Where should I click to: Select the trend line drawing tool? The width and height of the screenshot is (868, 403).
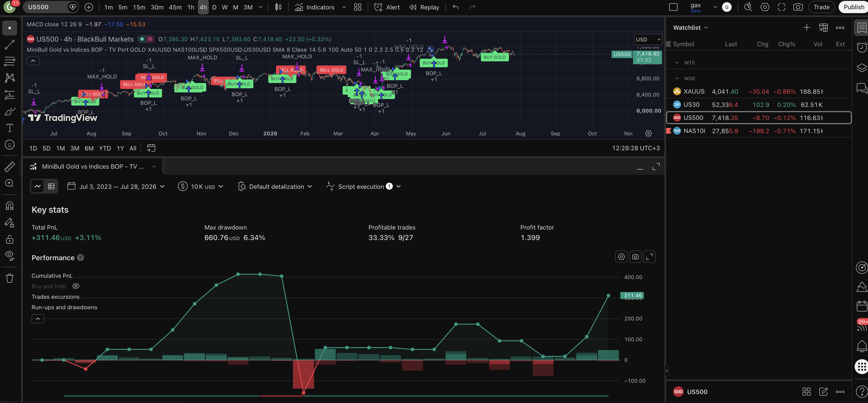click(x=9, y=45)
